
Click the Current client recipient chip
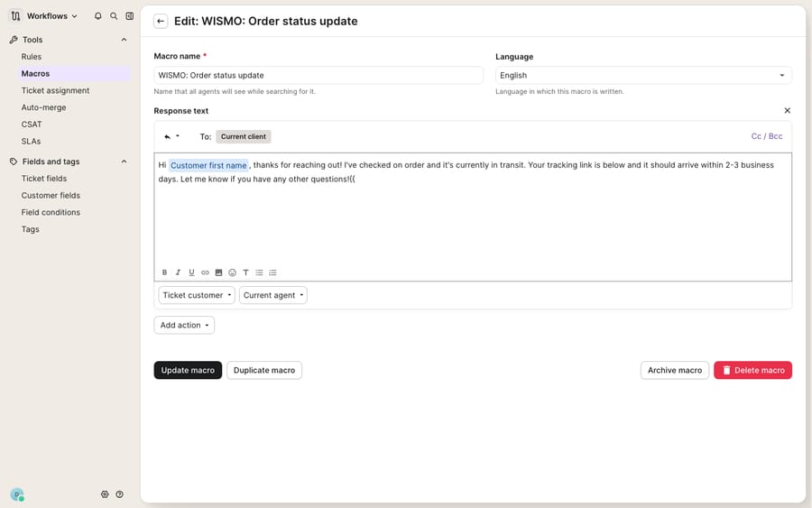click(x=244, y=137)
